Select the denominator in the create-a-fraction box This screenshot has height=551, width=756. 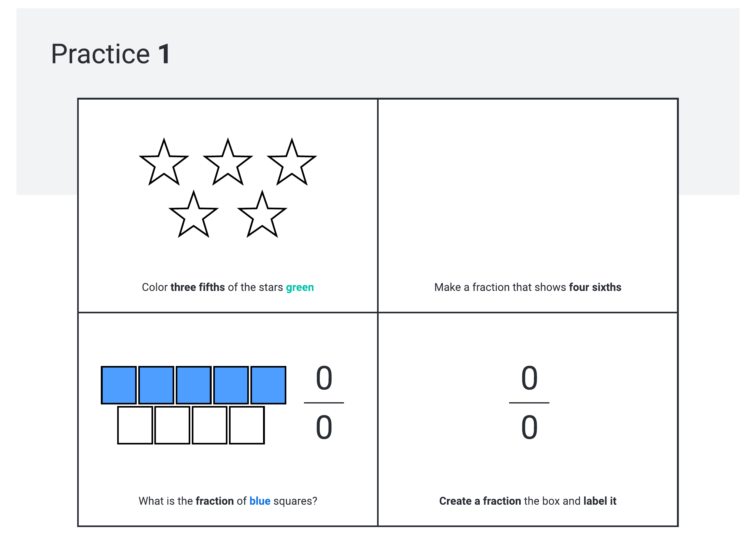[x=529, y=427]
